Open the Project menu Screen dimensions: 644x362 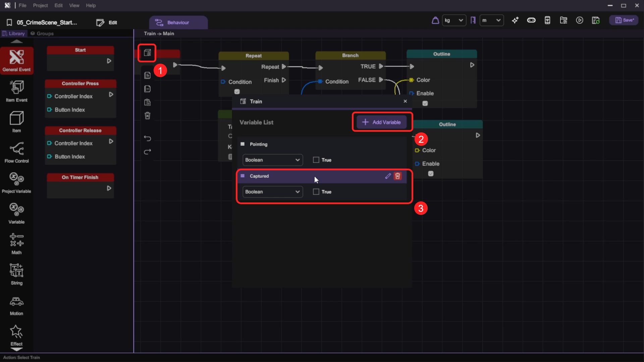point(40,5)
